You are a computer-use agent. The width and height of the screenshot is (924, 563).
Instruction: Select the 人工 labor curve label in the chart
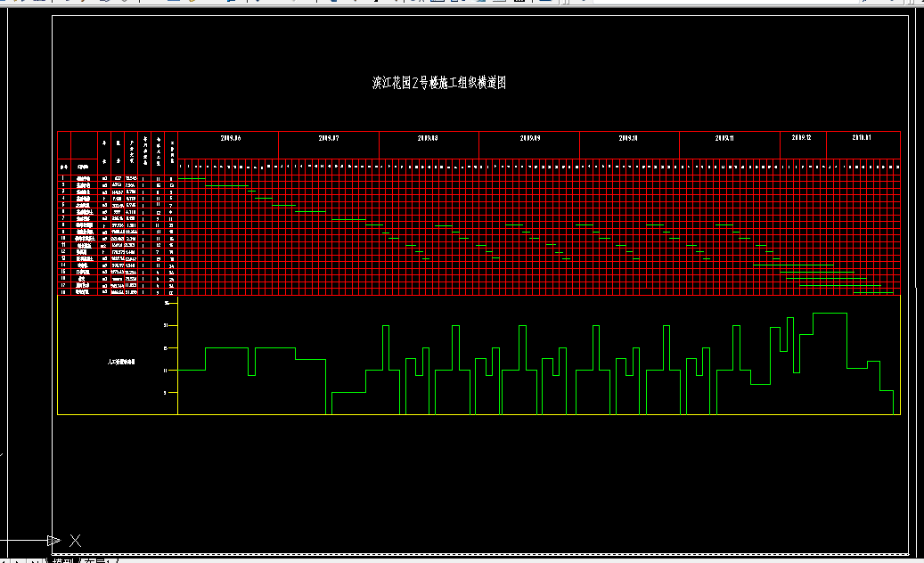click(121, 362)
